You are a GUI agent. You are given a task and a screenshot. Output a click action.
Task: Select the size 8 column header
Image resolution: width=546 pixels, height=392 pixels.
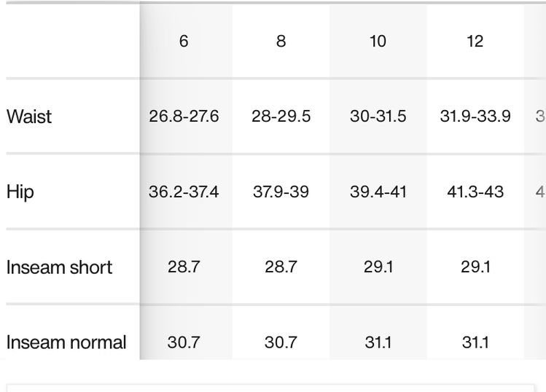pyautogui.click(x=281, y=42)
